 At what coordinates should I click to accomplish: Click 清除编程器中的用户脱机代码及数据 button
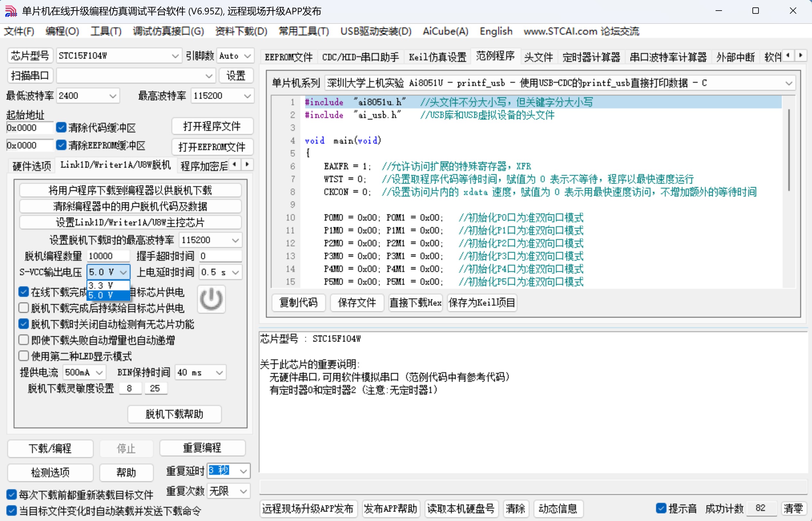pyautogui.click(x=130, y=206)
